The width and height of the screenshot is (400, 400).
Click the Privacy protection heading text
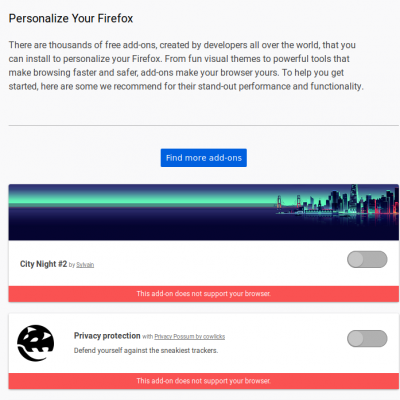tap(107, 336)
